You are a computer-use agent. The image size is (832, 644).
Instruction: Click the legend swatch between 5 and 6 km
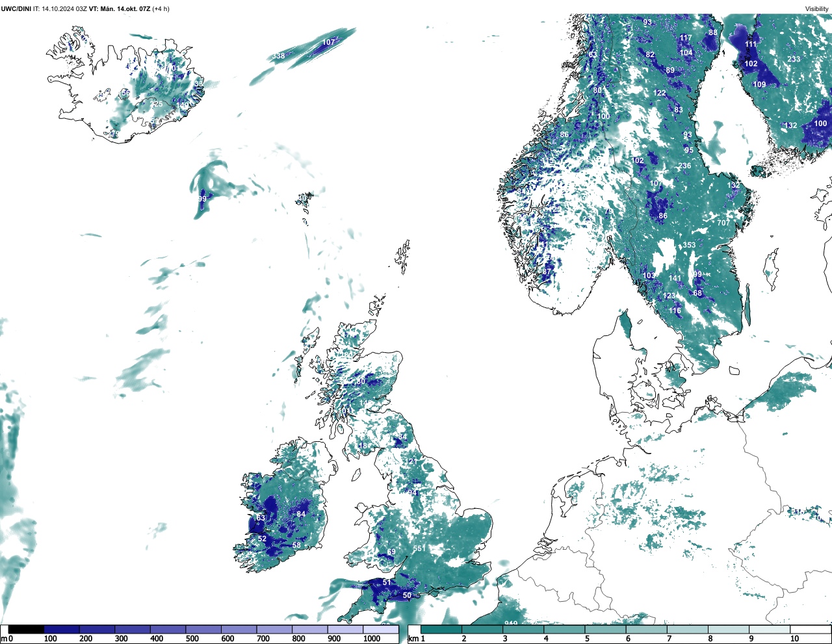(x=606, y=629)
